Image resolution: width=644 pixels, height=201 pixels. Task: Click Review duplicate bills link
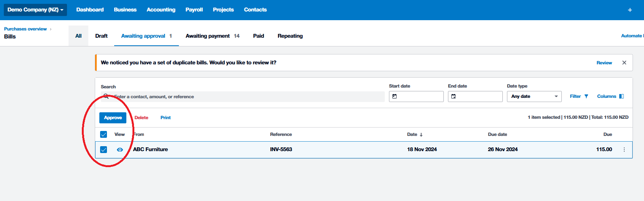pyautogui.click(x=604, y=63)
